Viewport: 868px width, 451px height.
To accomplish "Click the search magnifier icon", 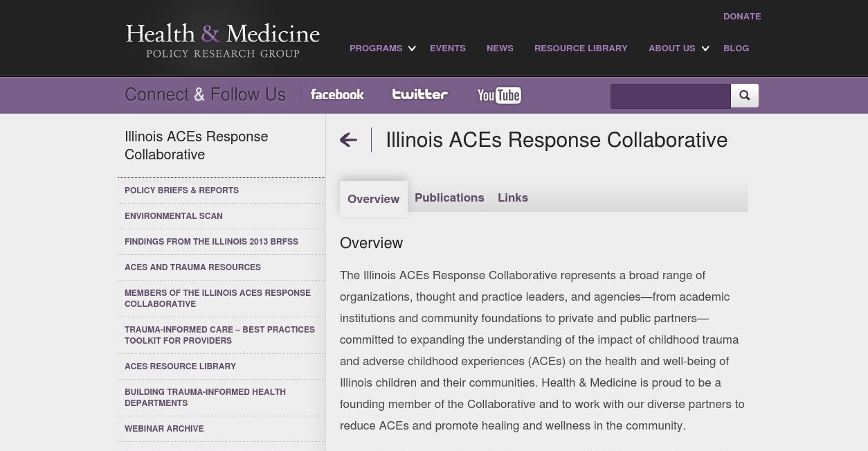I will [x=744, y=96].
